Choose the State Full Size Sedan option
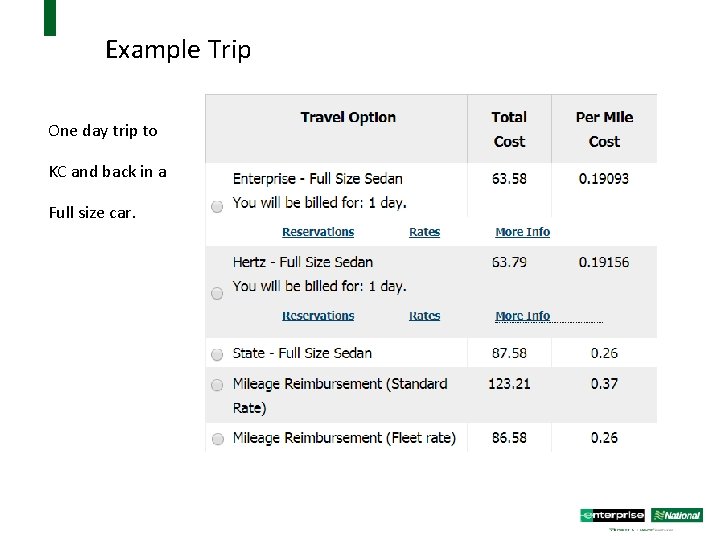This screenshot has height=540, width=720. pos(217,354)
